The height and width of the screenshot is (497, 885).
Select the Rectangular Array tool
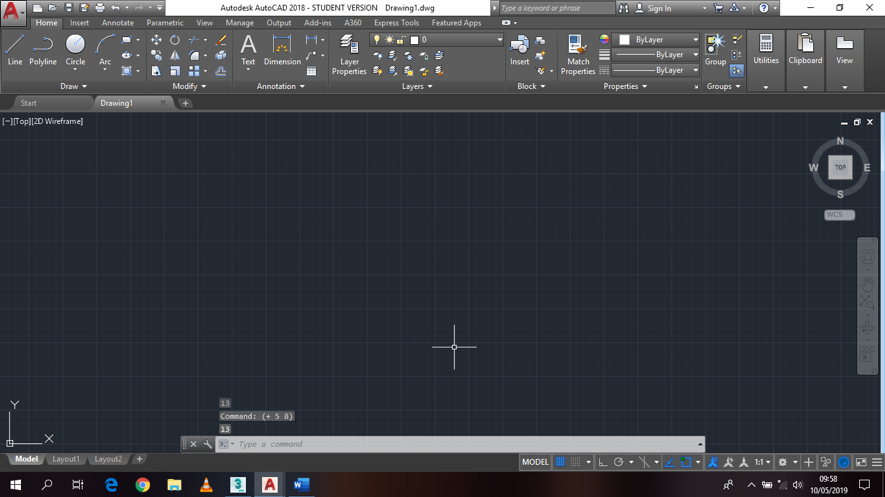point(194,71)
